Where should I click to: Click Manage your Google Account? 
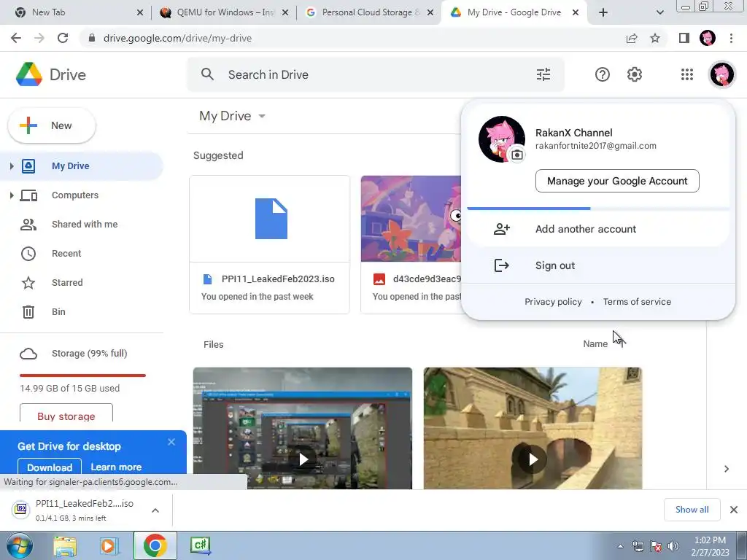pyautogui.click(x=617, y=181)
